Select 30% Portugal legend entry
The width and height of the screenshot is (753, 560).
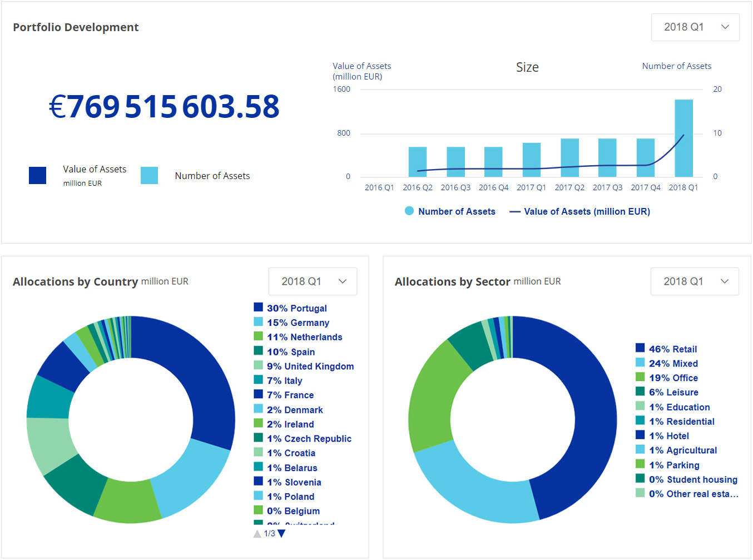290,308
